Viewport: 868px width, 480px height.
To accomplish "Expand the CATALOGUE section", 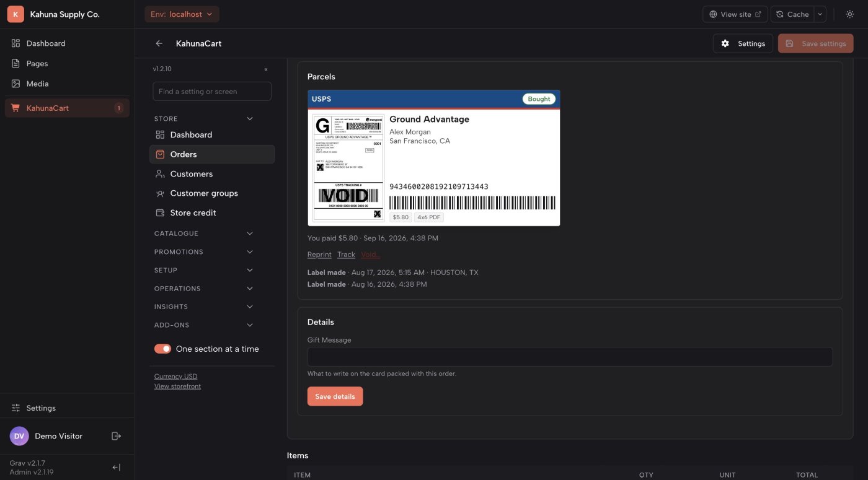I will pyautogui.click(x=250, y=233).
